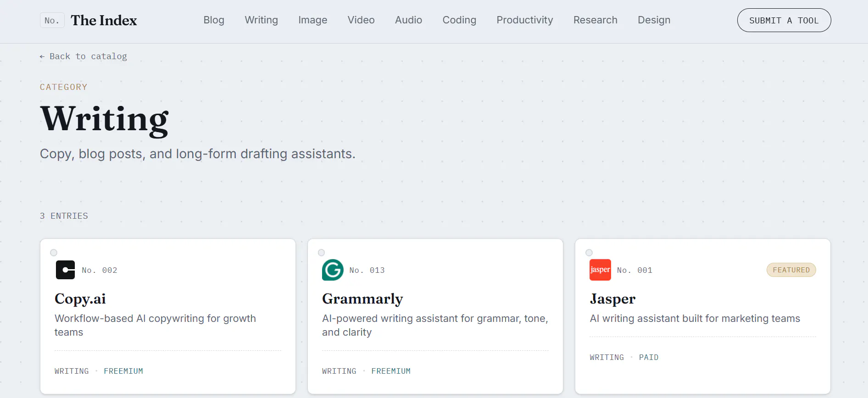
Task: Click the Featured badge on Jasper
Action: (791, 270)
